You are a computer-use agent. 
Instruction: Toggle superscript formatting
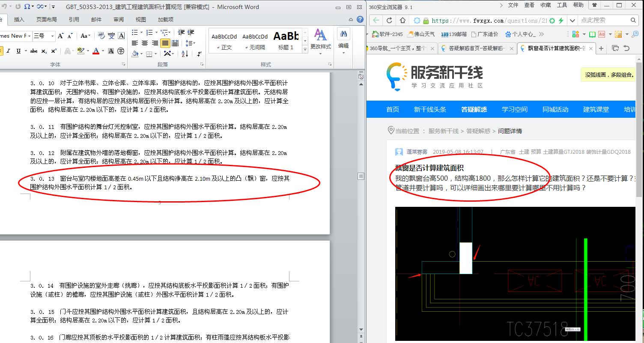[54, 51]
